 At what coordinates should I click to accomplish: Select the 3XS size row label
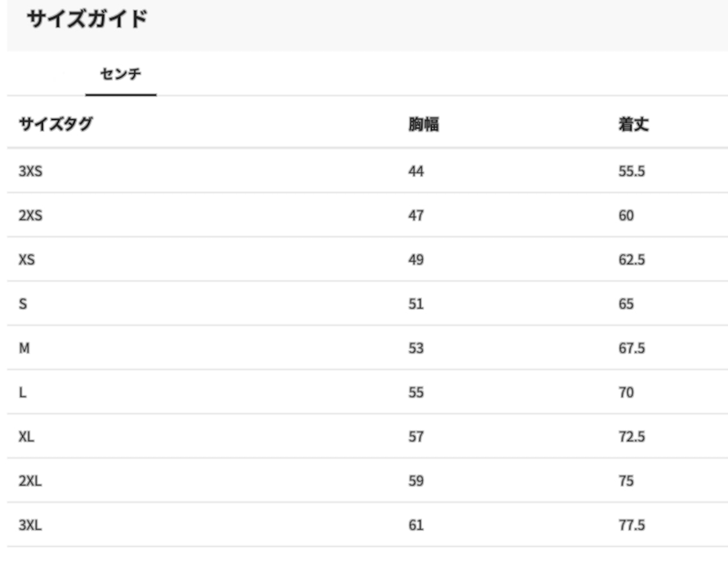coord(30,171)
